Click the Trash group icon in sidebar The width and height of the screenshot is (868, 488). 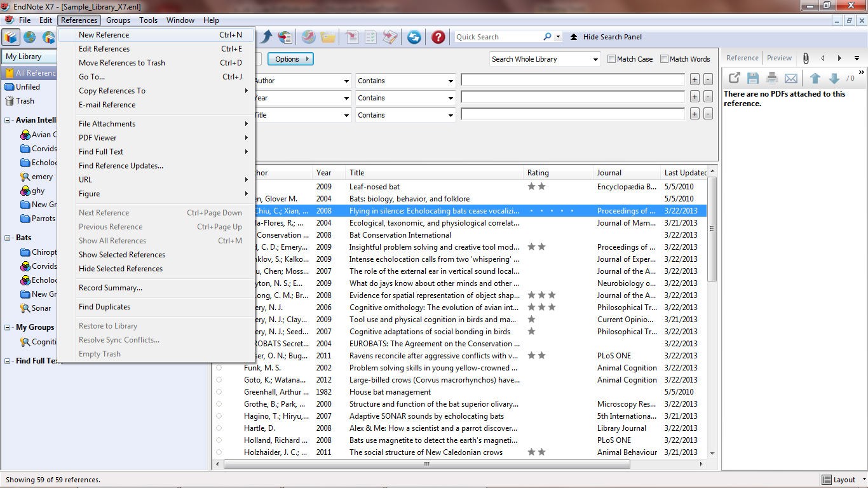coord(10,101)
